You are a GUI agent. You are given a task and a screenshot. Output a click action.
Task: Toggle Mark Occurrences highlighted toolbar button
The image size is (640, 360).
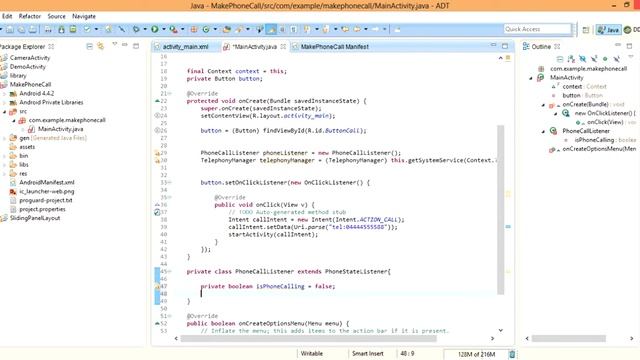click(271, 29)
